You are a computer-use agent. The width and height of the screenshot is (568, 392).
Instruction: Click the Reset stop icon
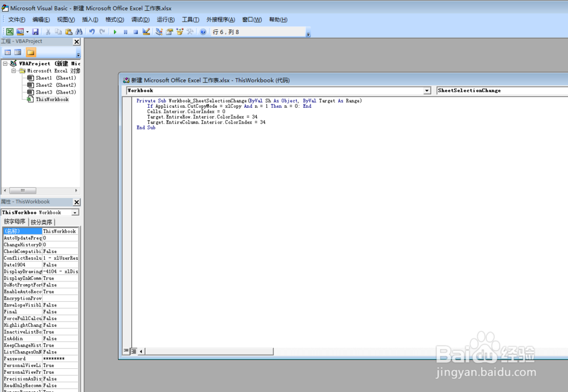(136, 32)
